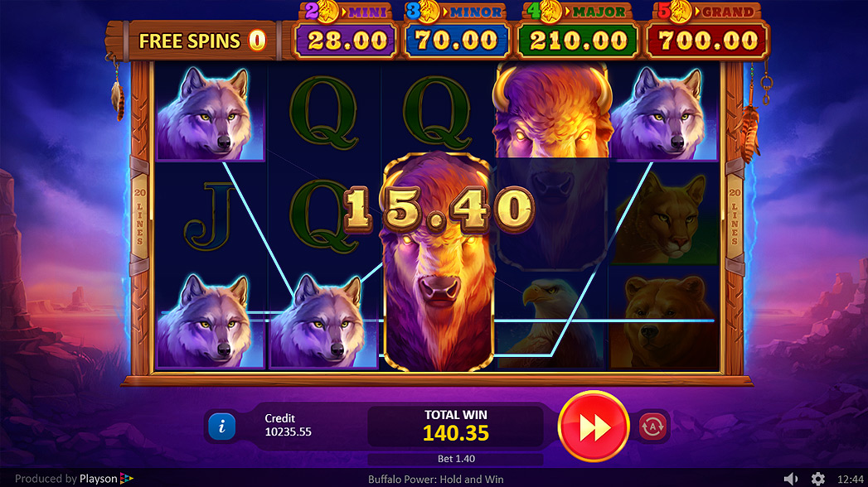Viewport: 868px width, 487px height.
Task: Click the Free Spins counter coin
Action: point(257,41)
